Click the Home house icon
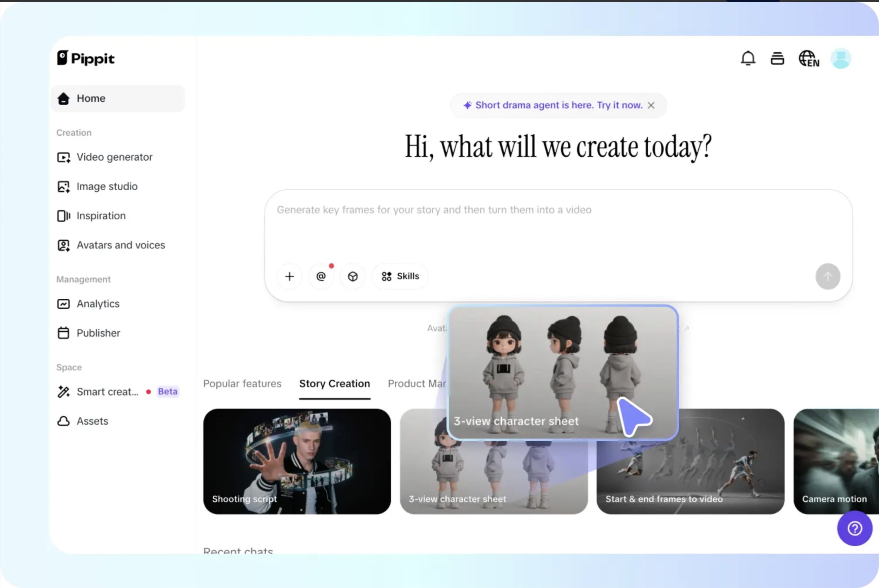 pyautogui.click(x=63, y=98)
